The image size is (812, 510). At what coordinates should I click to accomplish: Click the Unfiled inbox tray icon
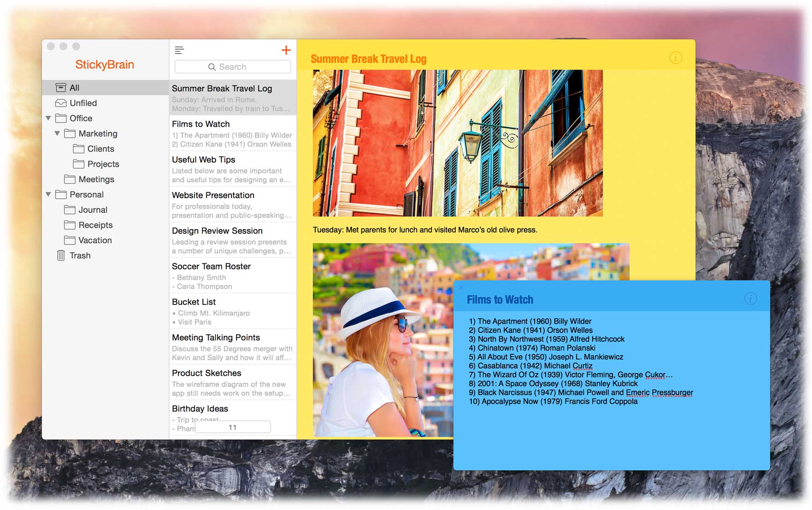pos(61,103)
